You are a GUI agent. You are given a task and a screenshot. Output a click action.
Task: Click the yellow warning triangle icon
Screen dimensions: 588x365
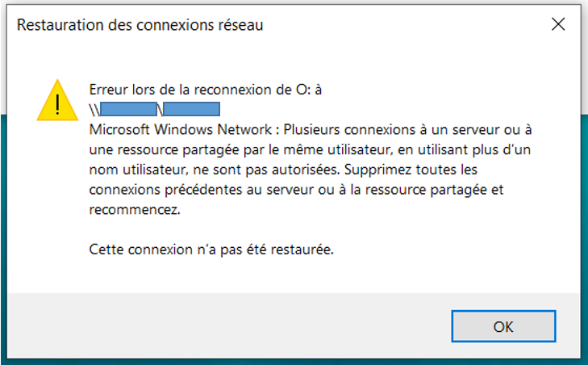tap(56, 101)
